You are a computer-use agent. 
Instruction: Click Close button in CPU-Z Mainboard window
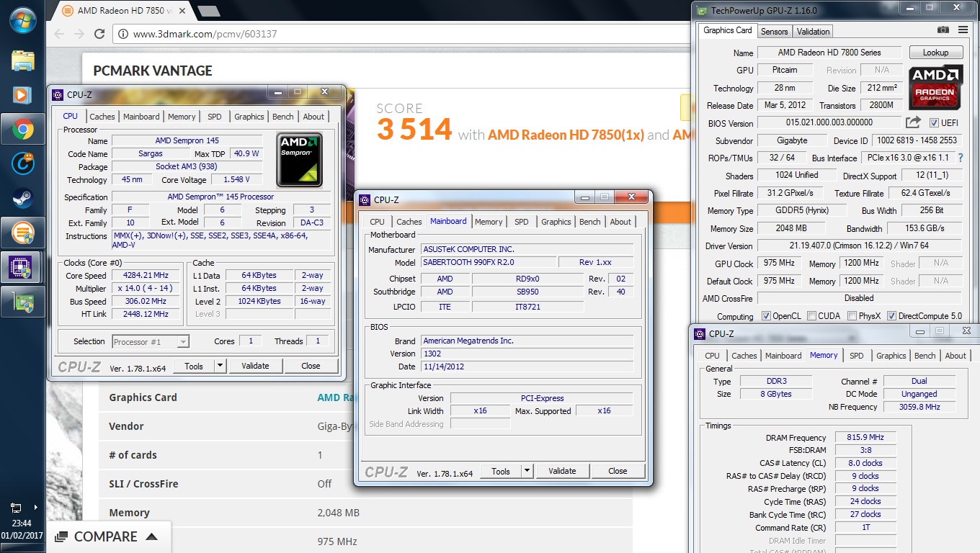(x=618, y=471)
